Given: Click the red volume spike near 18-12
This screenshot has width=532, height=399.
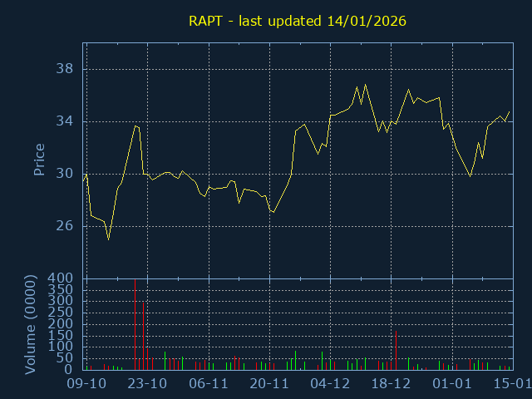Looking at the screenshot, I should (x=396, y=350).
